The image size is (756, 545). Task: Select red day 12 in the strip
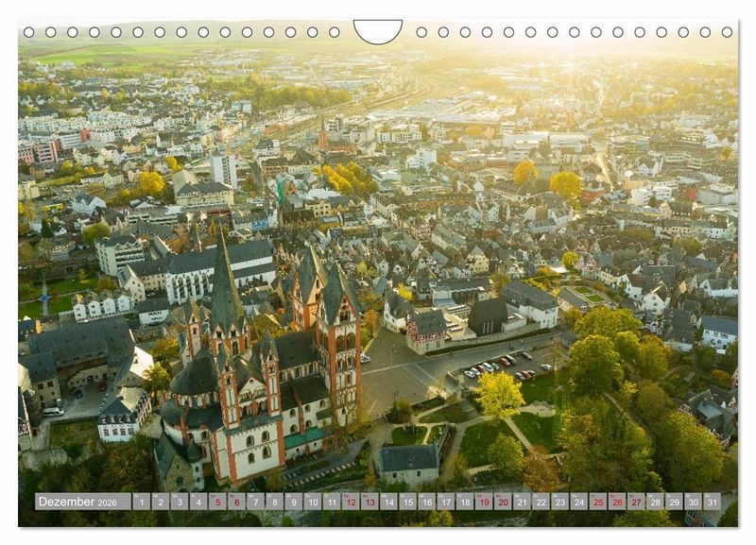[x=351, y=502]
